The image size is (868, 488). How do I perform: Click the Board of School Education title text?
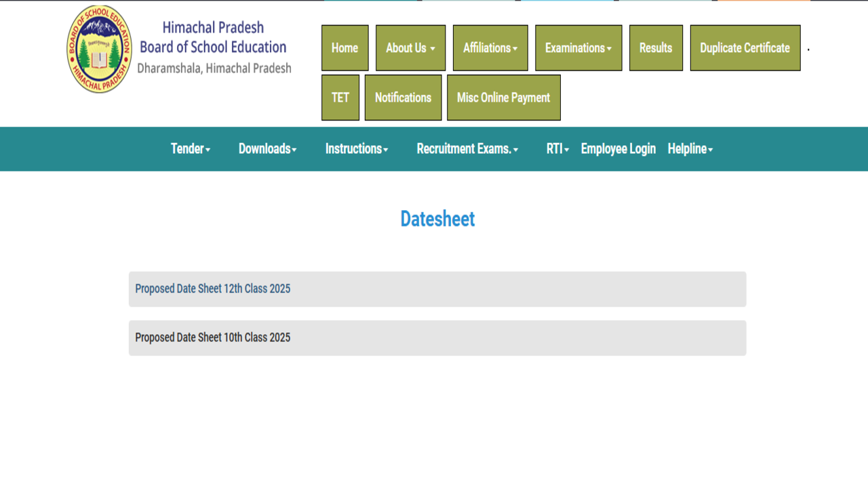pos(213,47)
